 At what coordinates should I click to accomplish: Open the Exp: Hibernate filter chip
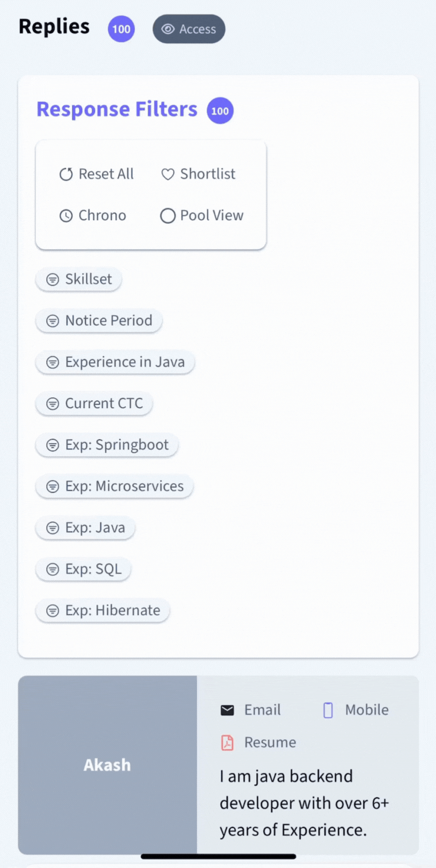[x=102, y=610]
